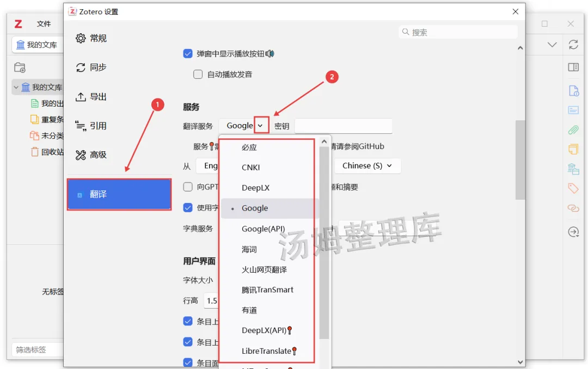Close the Zotero 设置 dialog

tap(516, 11)
